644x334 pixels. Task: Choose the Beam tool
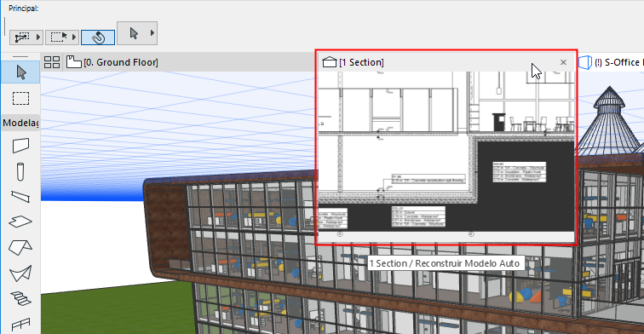point(20,196)
